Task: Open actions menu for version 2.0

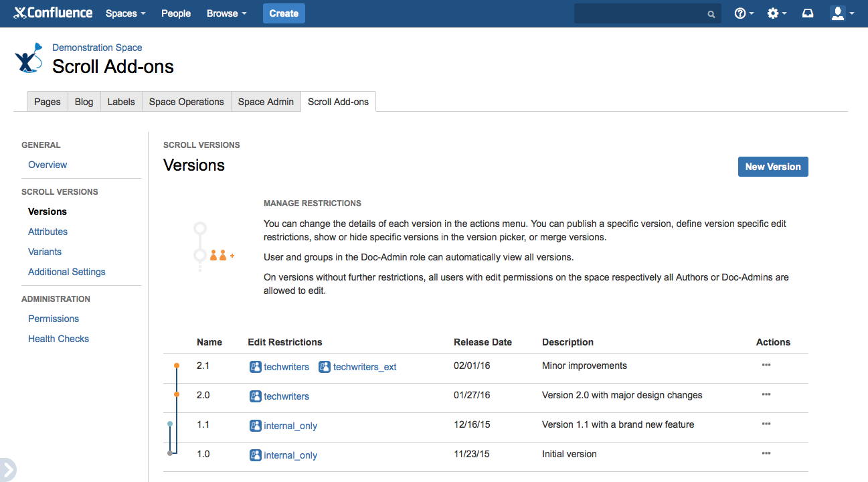Action: tap(766, 395)
